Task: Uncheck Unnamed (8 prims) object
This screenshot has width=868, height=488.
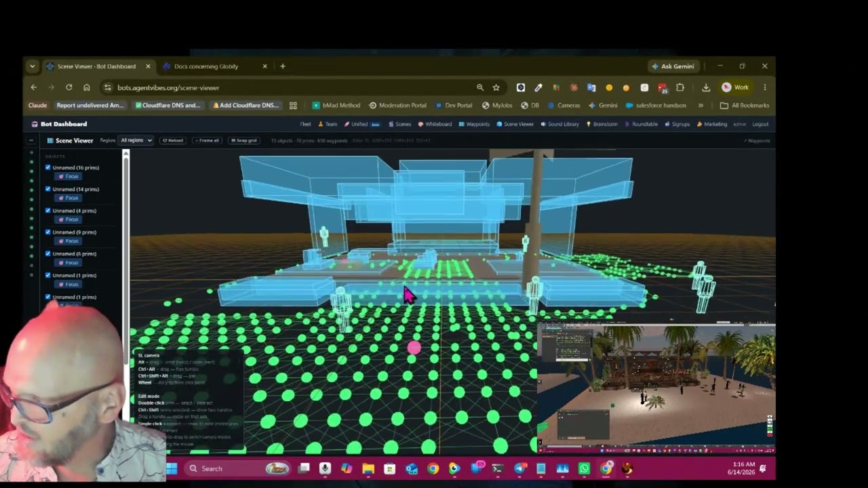Action: [48, 253]
